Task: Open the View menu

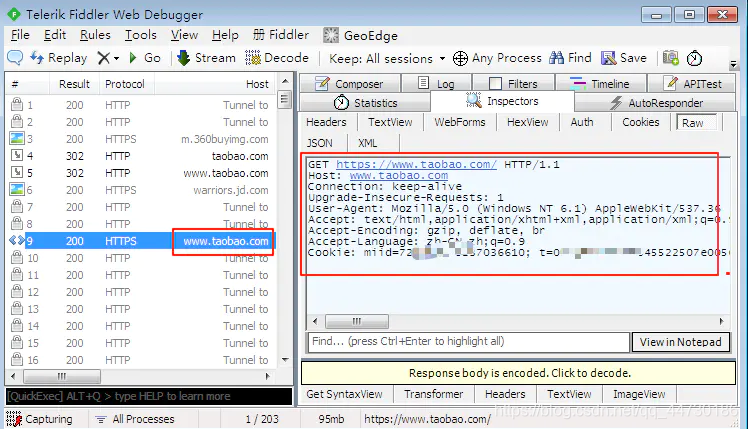Action: (x=184, y=35)
